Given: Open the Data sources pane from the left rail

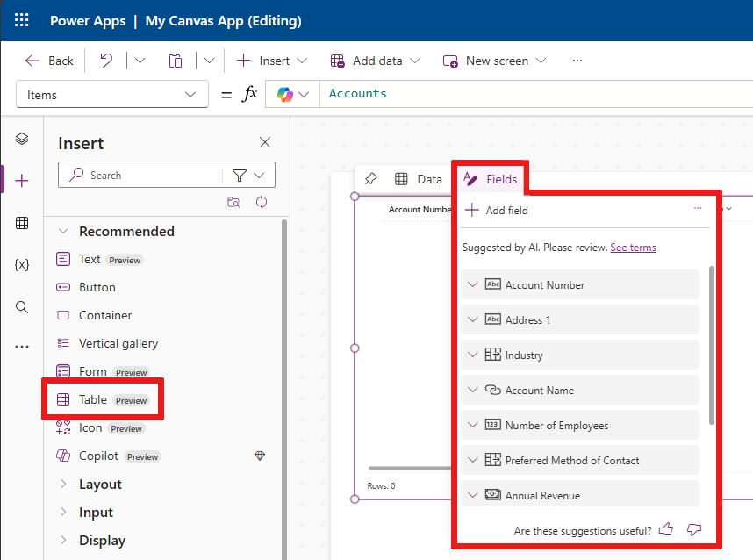Looking at the screenshot, I should pyautogui.click(x=21, y=222).
